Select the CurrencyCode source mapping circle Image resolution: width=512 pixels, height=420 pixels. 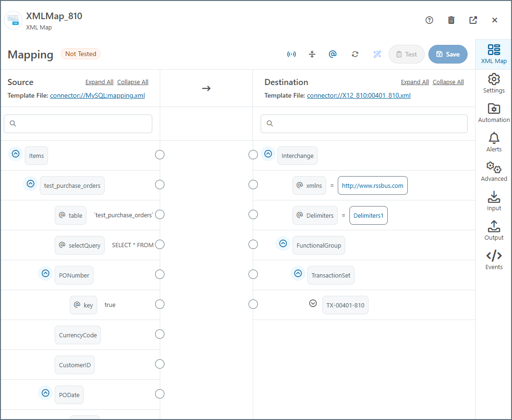click(160, 334)
